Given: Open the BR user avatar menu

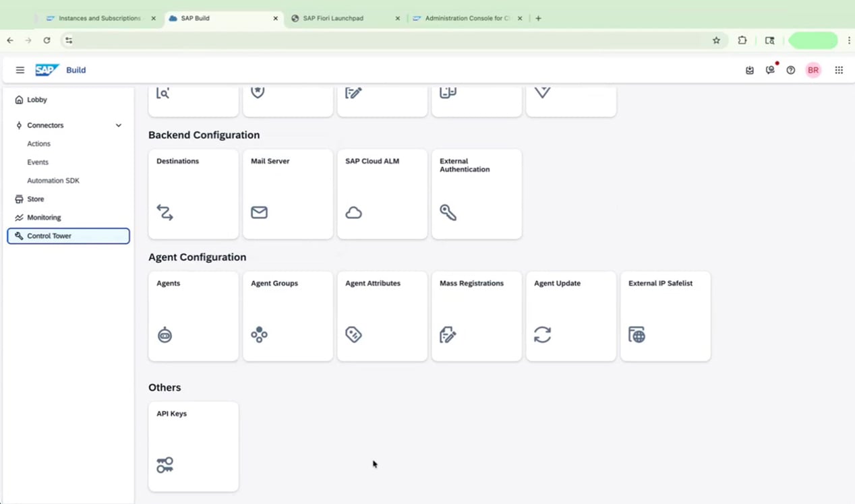Looking at the screenshot, I should pyautogui.click(x=813, y=70).
